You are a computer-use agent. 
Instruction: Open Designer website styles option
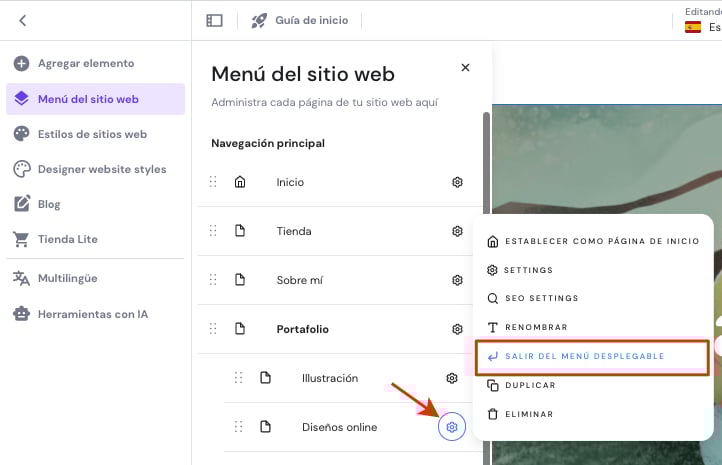[x=101, y=169]
